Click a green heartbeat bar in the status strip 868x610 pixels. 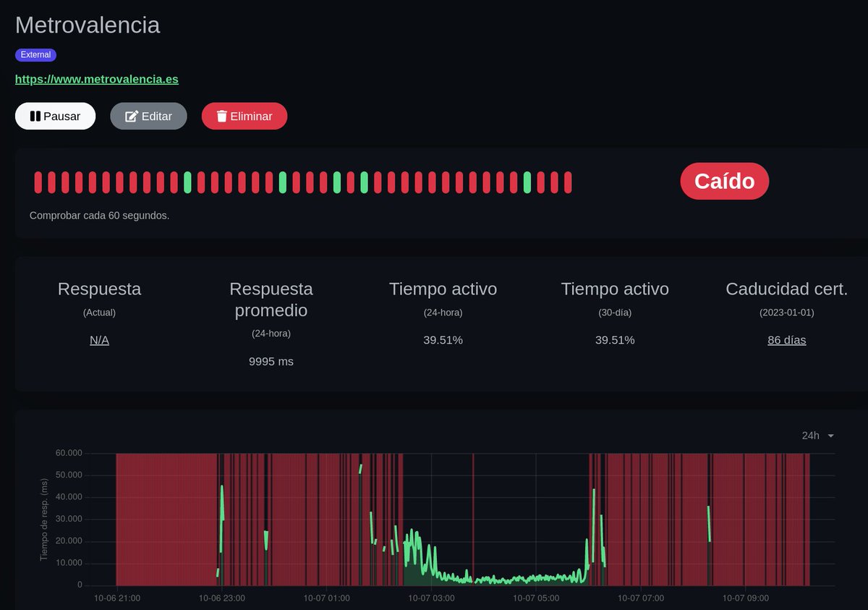point(187,183)
